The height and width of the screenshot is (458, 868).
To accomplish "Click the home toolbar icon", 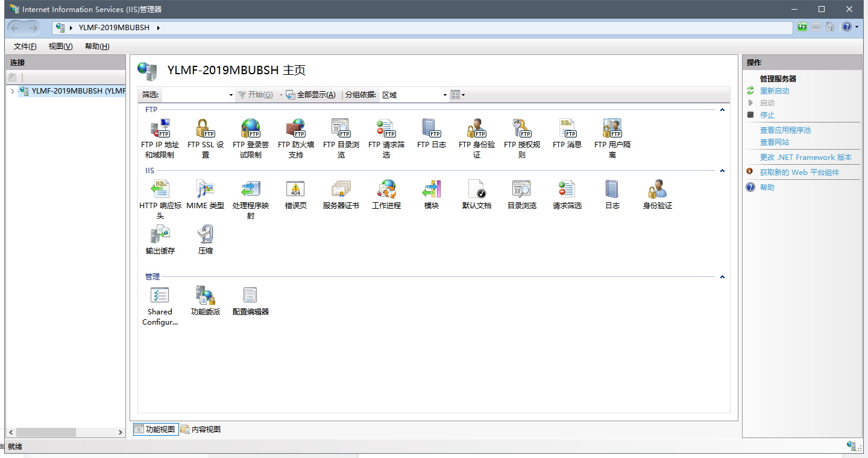I will [x=830, y=27].
